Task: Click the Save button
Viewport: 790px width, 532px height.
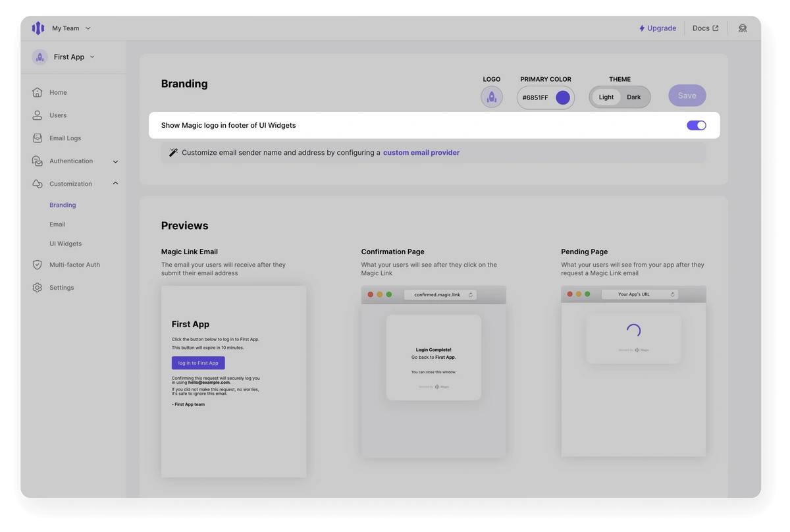Action: (687, 95)
